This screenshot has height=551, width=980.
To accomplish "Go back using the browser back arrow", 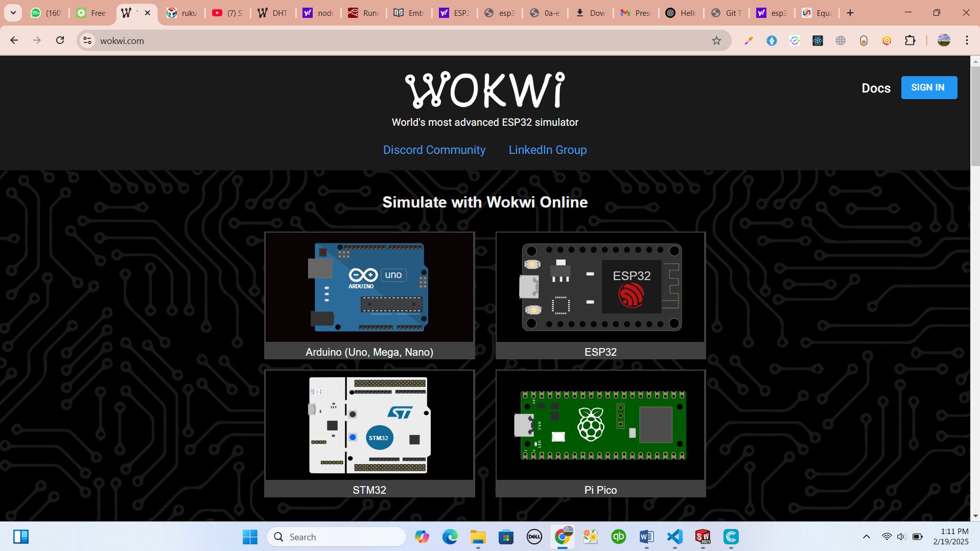I will click(x=14, y=40).
